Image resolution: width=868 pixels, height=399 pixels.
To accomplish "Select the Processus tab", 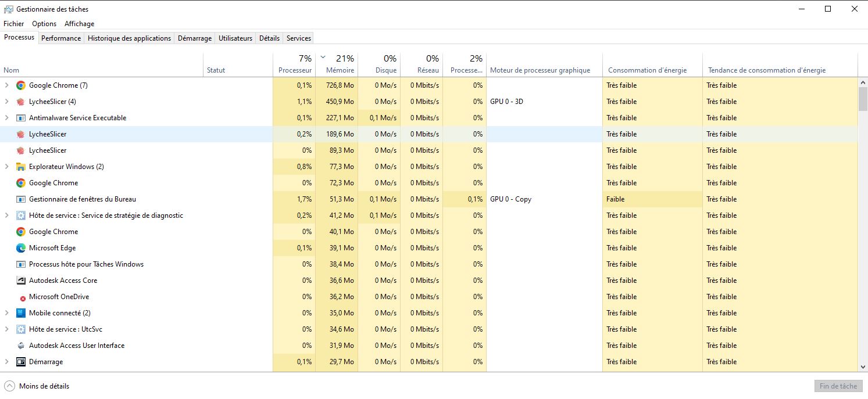I will (x=19, y=37).
